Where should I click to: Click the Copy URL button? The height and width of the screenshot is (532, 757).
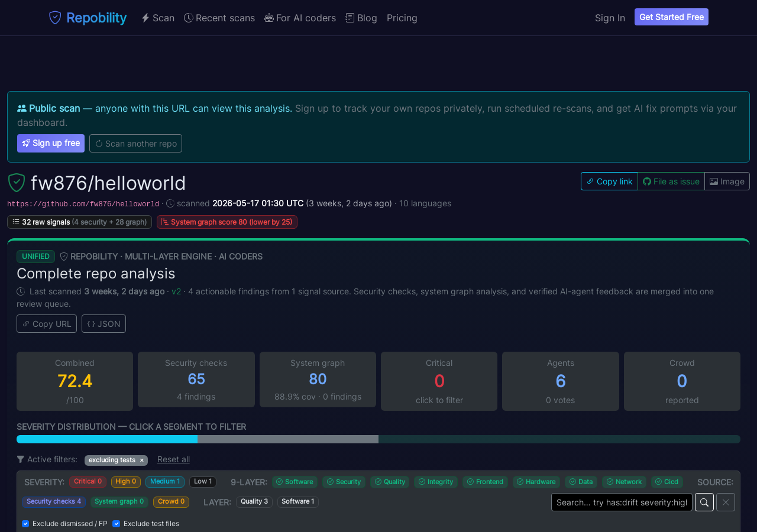(47, 324)
